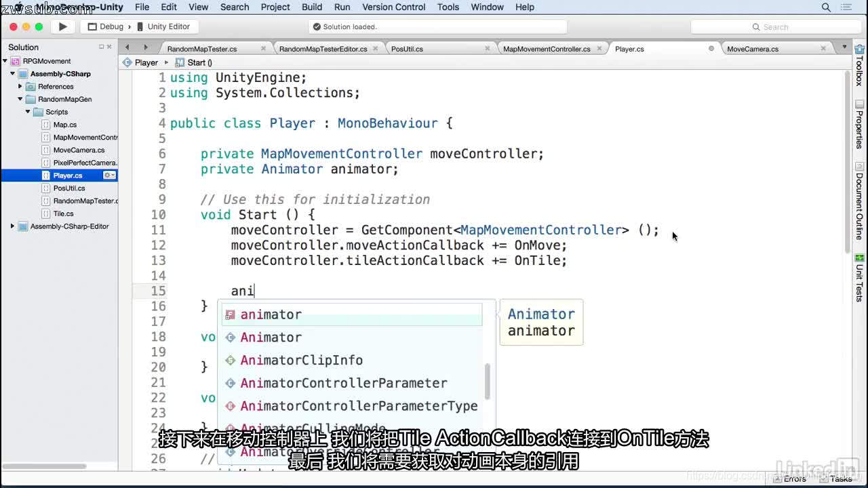Switch to RandomMapTester.cs tab

(x=202, y=49)
